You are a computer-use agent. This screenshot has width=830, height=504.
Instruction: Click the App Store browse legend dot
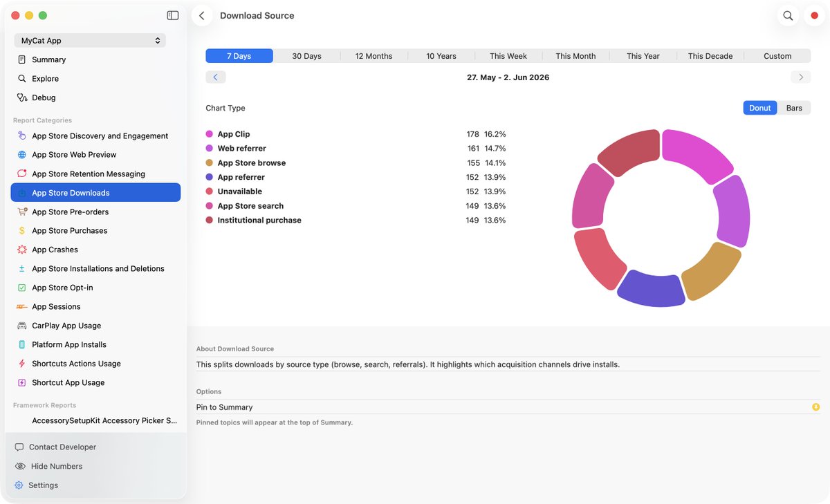[210, 162]
